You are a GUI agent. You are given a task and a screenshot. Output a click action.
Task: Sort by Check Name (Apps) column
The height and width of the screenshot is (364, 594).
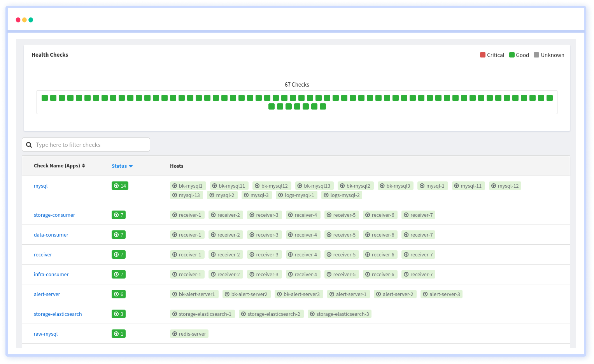click(59, 166)
